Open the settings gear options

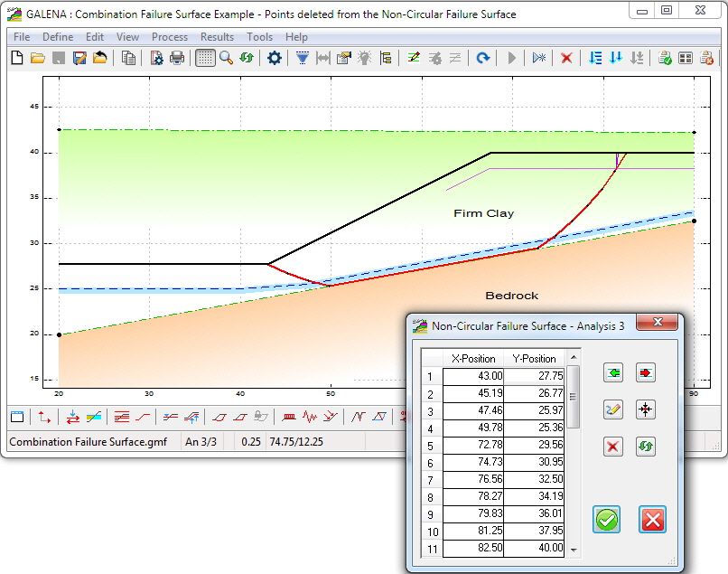point(275,57)
